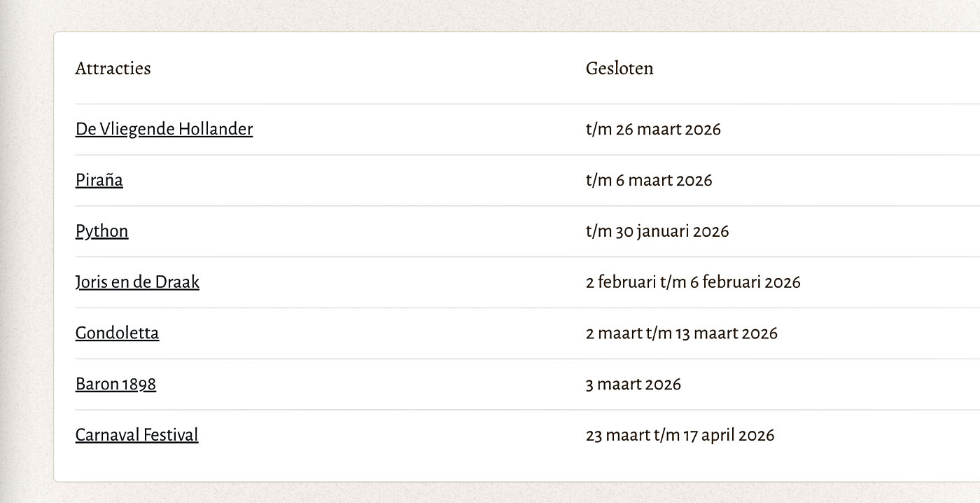Click the Baron 1898 date 3 maart 2026

[x=633, y=385]
